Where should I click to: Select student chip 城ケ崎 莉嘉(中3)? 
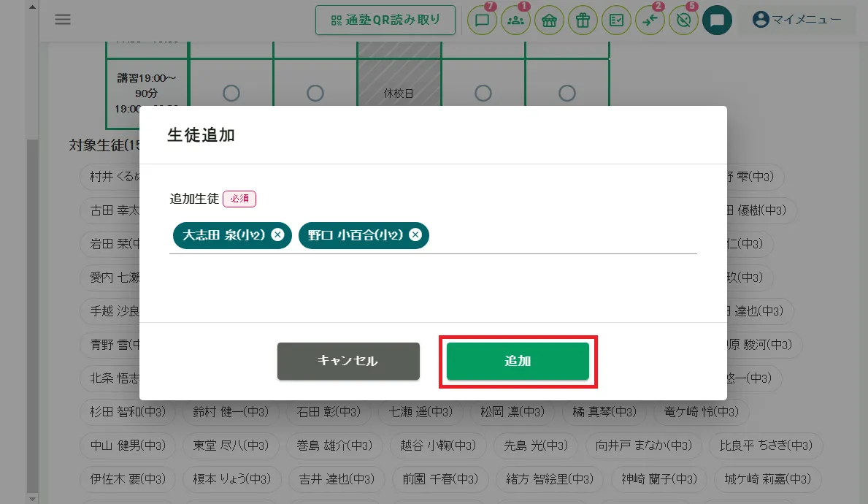pos(768,479)
